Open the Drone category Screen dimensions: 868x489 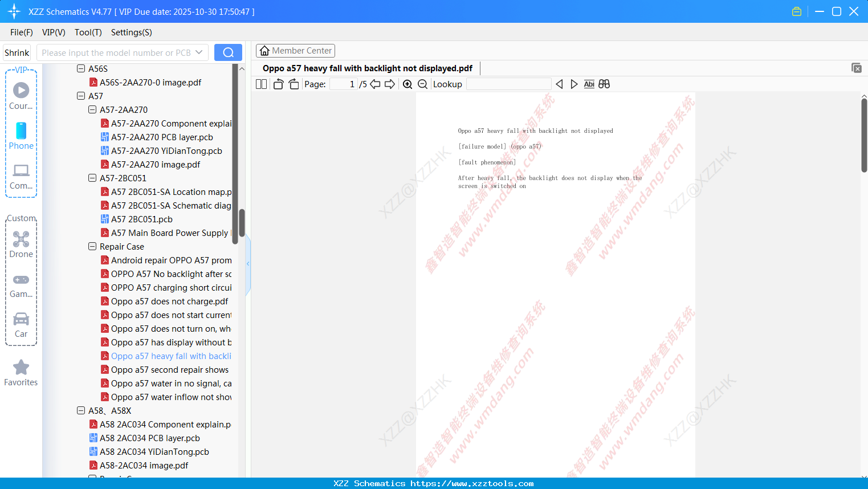21,244
